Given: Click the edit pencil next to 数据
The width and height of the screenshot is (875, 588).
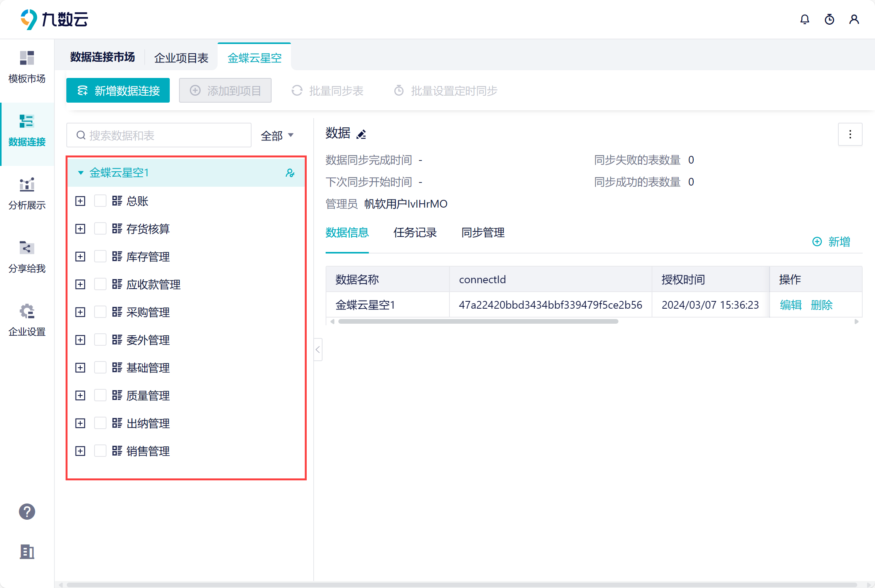Looking at the screenshot, I should pyautogui.click(x=361, y=134).
